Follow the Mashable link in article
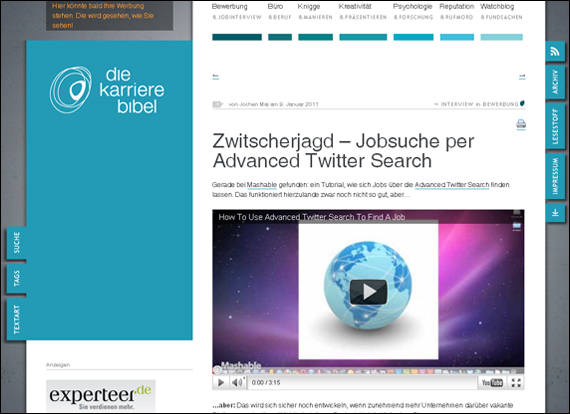Screen dimensions: 570x414 (x=262, y=185)
